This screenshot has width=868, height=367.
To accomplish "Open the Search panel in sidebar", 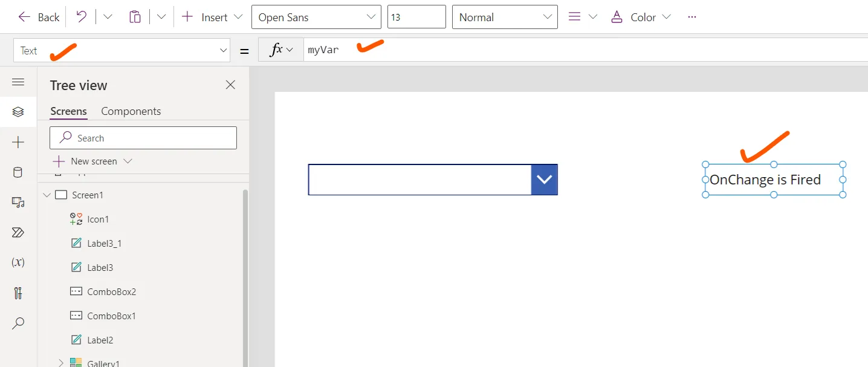I will click(18, 323).
